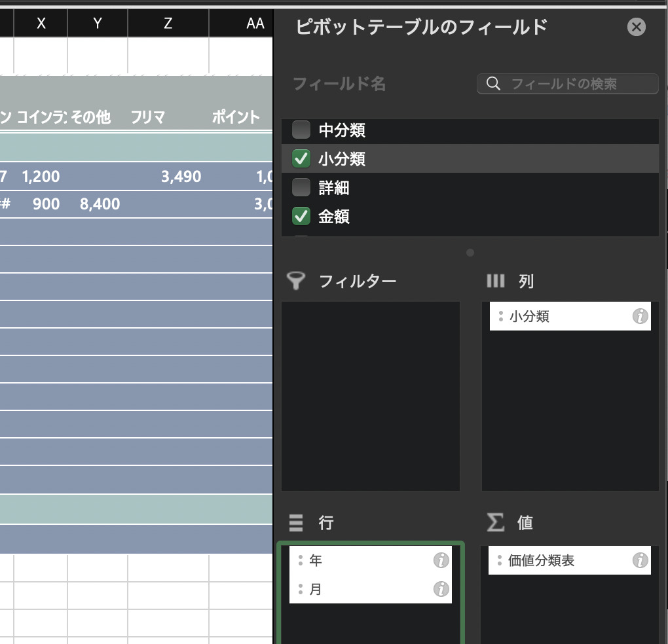Viewport: 668px width, 644px height.
Task: Click the magnifier icon in field search
Action: [x=494, y=84]
